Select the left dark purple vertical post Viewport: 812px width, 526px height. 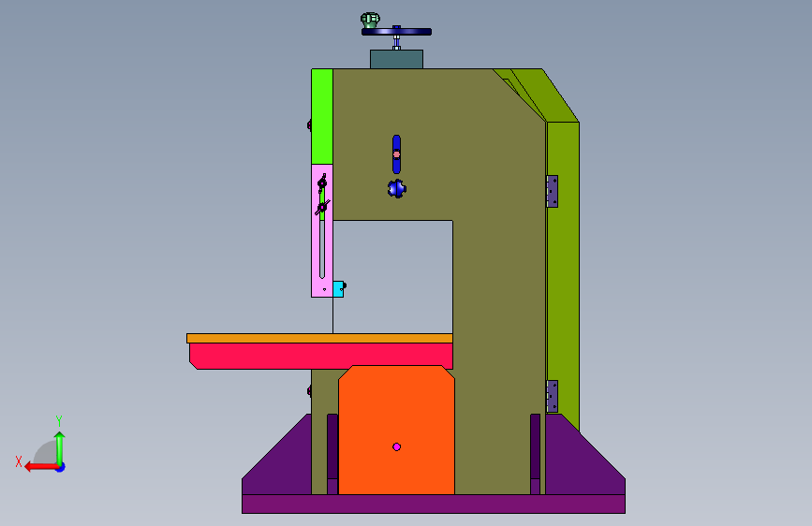pos(332,454)
